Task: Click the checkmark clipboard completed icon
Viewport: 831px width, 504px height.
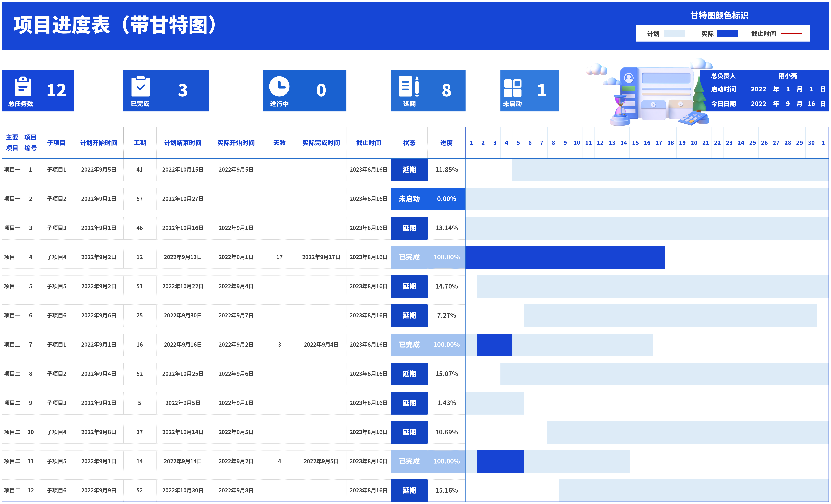Action: tap(141, 87)
